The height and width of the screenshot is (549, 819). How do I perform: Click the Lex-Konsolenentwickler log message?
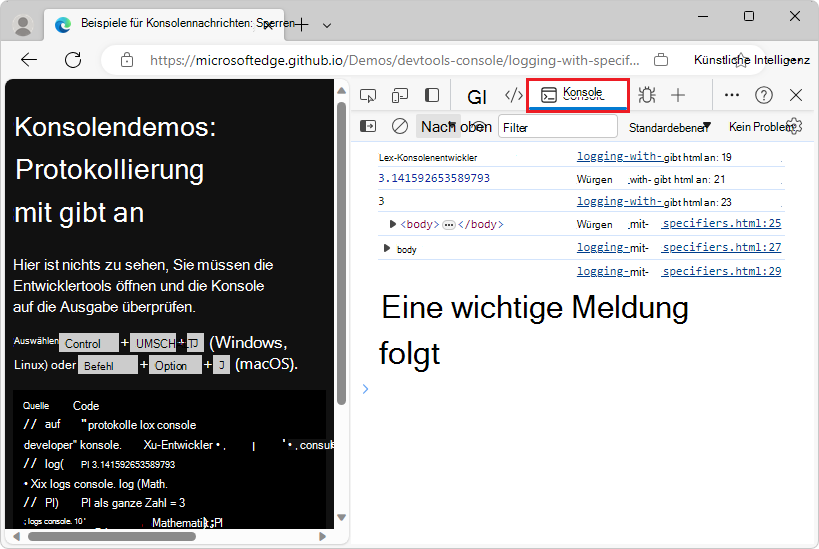(x=428, y=157)
